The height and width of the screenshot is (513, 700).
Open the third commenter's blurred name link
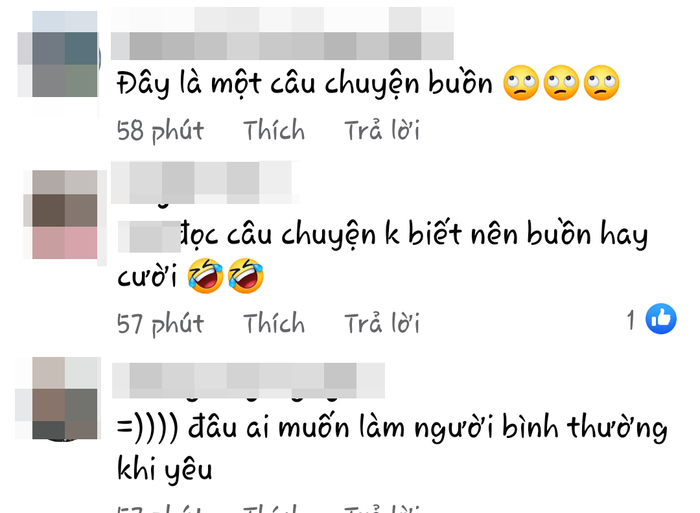248,380
